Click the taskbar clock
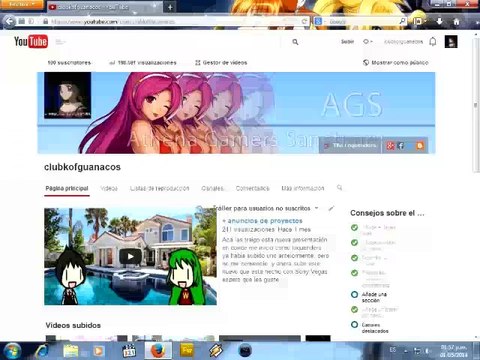The height and width of the screenshot is (360, 480). coord(453,351)
